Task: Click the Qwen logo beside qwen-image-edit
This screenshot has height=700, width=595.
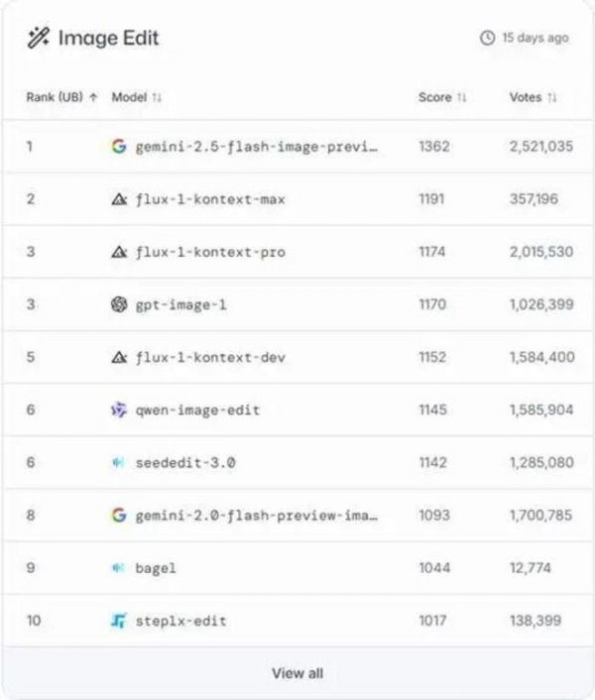Action: pyautogui.click(x=119, y=409)
